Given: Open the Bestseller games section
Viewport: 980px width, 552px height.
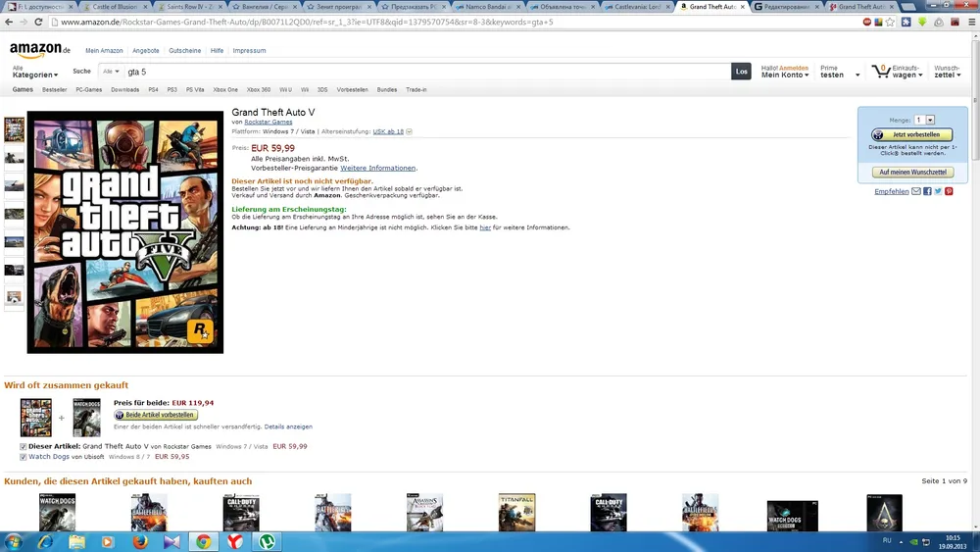Looking at the screenshot, I should click(54, 90).
